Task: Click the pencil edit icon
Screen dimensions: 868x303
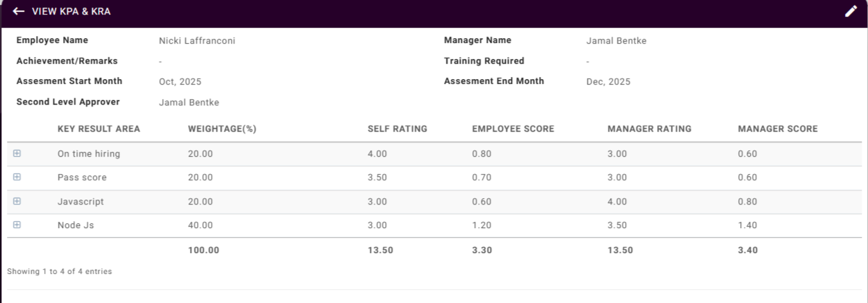Action: [851, 12]
